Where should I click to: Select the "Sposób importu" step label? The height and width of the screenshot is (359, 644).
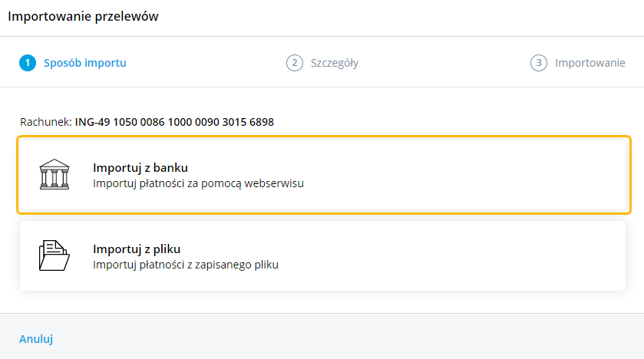(x=85, y=63)
